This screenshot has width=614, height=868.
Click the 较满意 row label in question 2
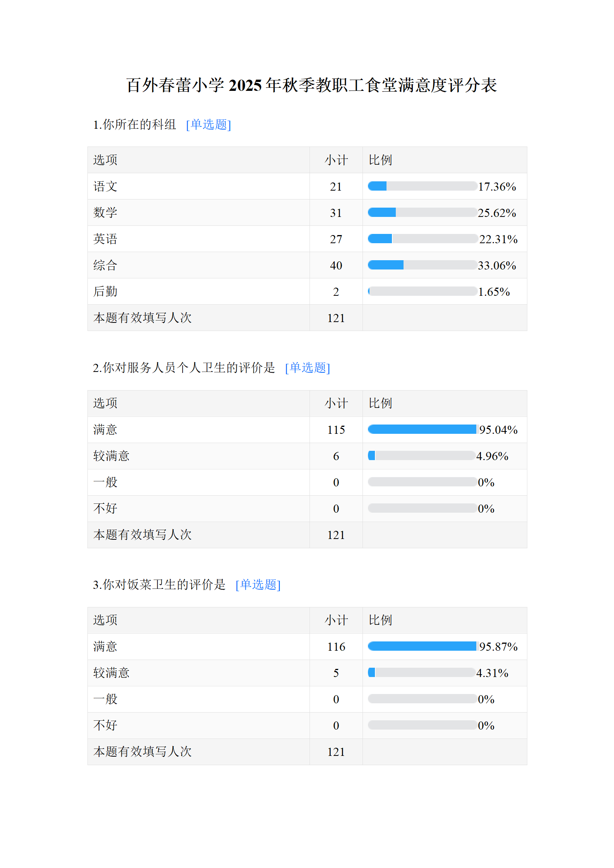click(111, 456)
